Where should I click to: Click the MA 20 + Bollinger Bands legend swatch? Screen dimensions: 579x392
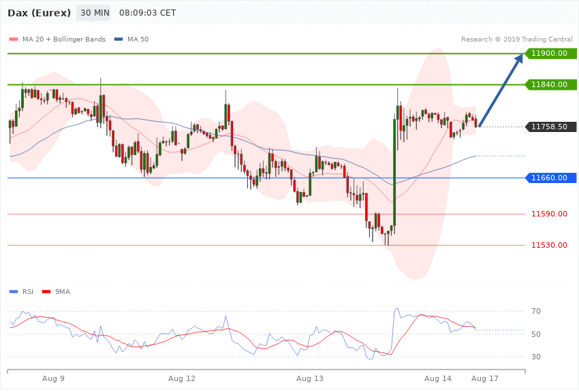(x=14, y=39)
